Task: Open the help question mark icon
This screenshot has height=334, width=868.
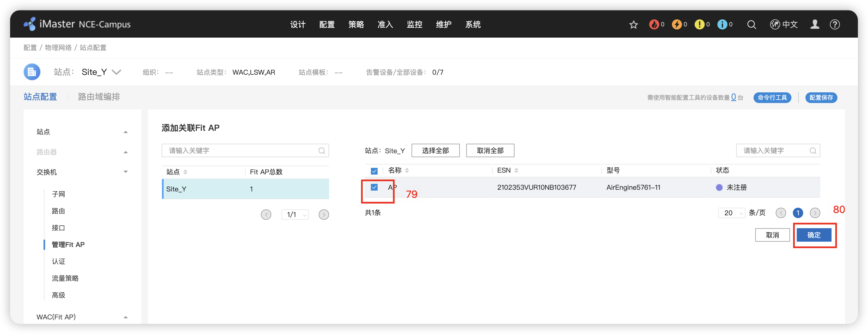Action: coord(835,25)
